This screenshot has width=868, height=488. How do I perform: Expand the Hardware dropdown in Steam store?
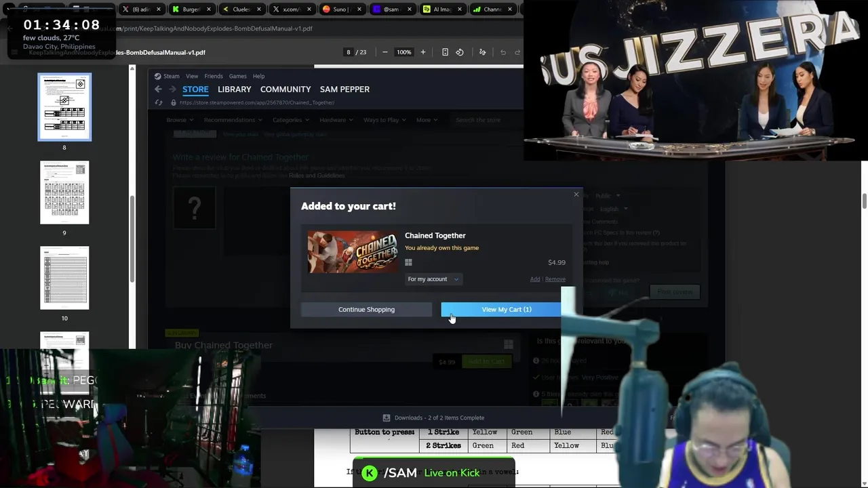click(x=336, y=120)
